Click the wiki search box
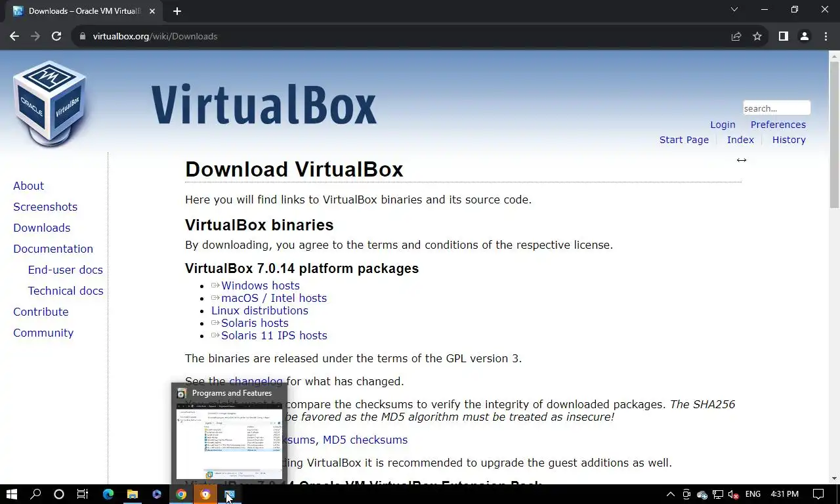Viewport: 840px width, 504px height. tap(776, 108)
